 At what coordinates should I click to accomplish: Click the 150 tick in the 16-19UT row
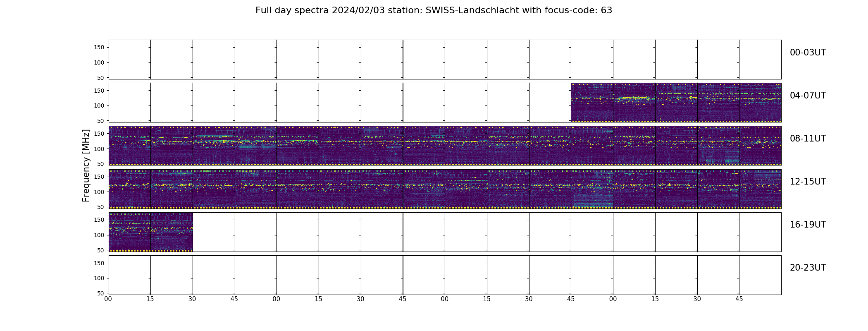pyautogui.click(x=99, y=220)
